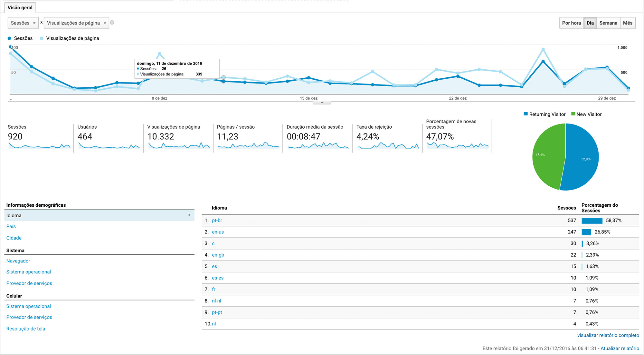This screenshot has height=355, width=644.
Task: Switch chart to Por hora view
Action: click(571, 23)
